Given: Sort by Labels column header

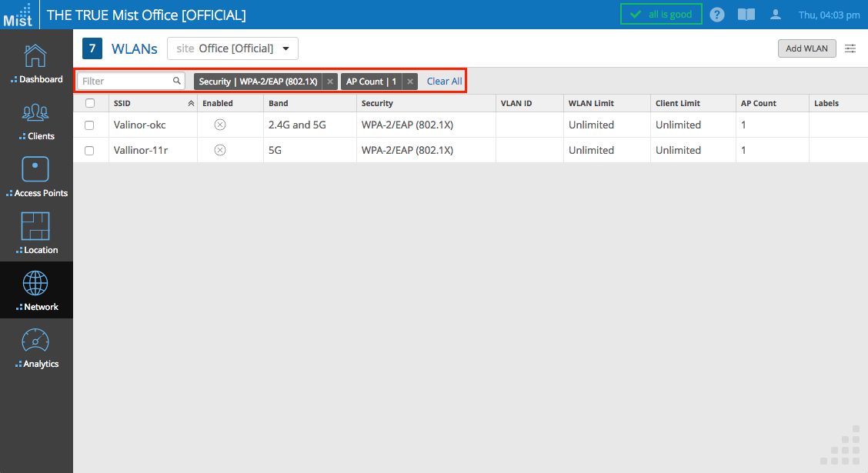Looking at the screenshot, I should pos(826,103).
